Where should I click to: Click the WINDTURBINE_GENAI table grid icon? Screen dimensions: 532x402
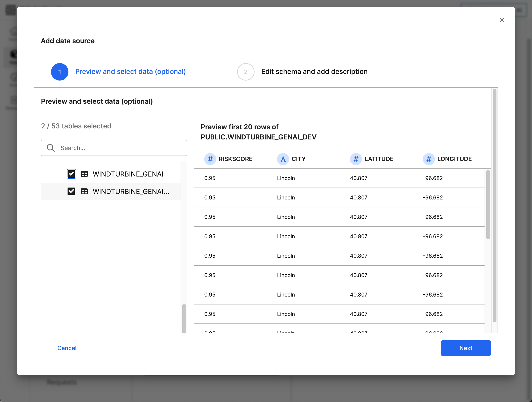[x=84, y=174]
